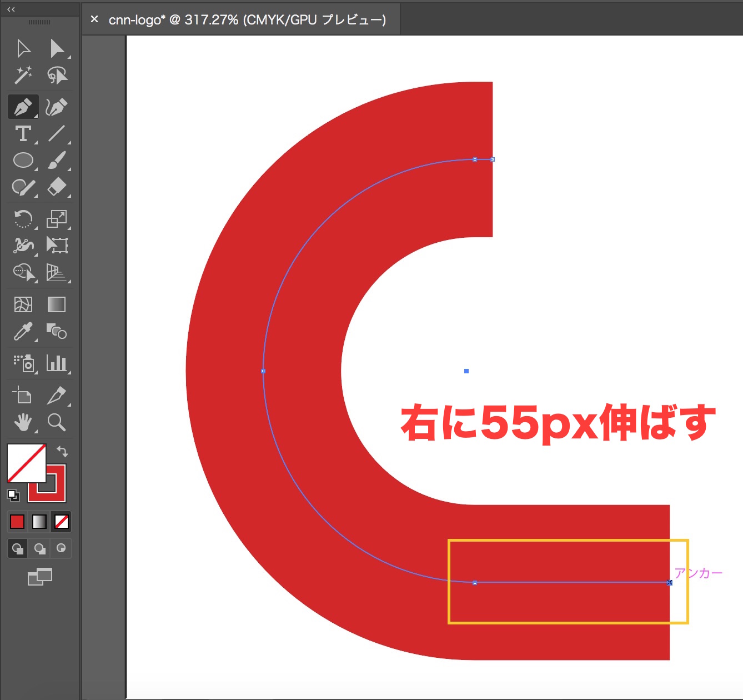Select the Rotate tool

coord(23,219)
